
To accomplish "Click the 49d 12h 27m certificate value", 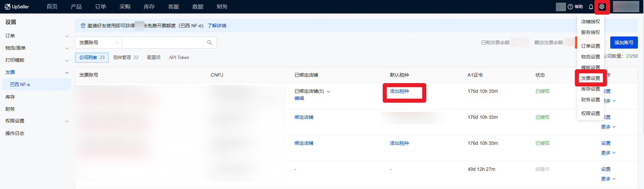I will (x=482, y=169).
